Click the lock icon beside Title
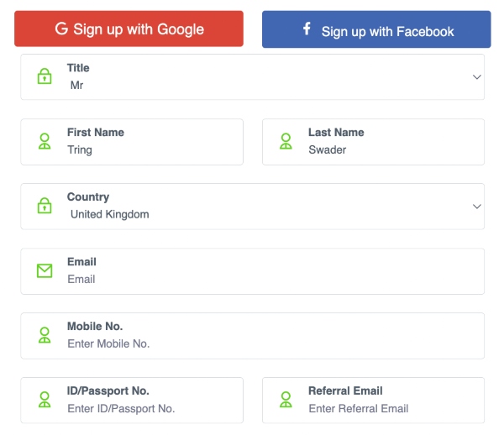 (x=45, y=76)
